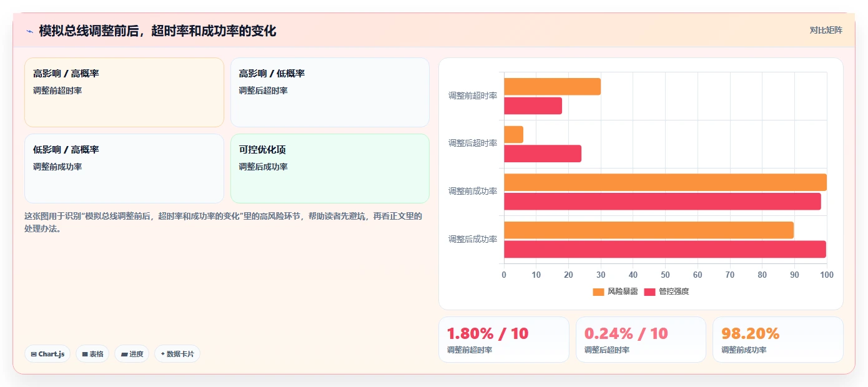Click red bar for 调整前成功率
Screen dimensions: 868x387
(663, 202)
